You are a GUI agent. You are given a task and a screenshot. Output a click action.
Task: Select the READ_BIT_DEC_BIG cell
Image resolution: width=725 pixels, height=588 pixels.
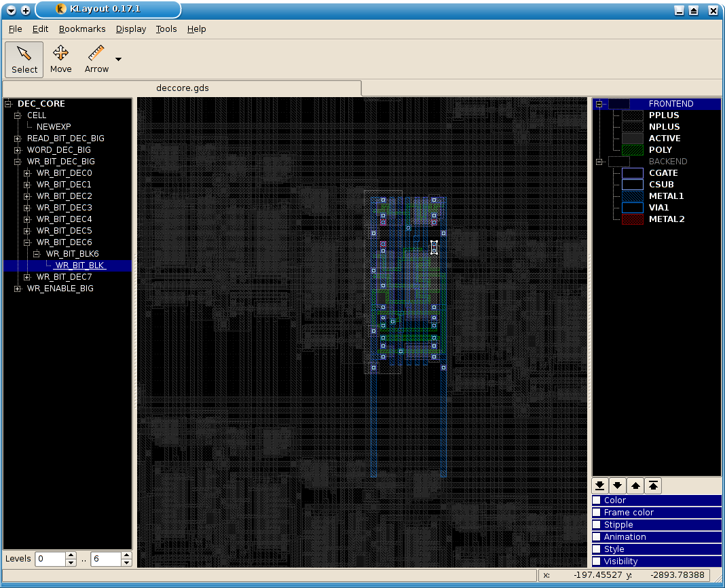[x=65, y=139]
